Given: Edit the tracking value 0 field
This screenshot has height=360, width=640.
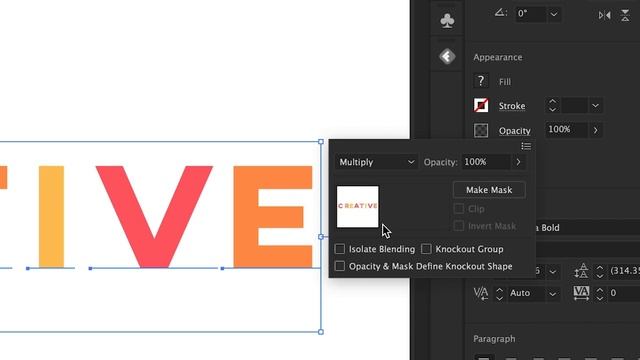Looking at the screenshot, I should [x=624, y=293].
